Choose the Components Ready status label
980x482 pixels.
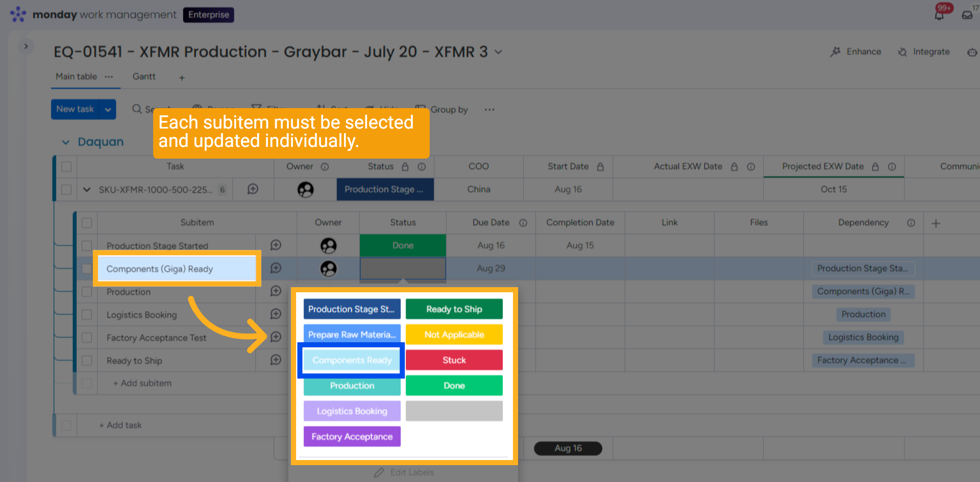click(352, 360)
